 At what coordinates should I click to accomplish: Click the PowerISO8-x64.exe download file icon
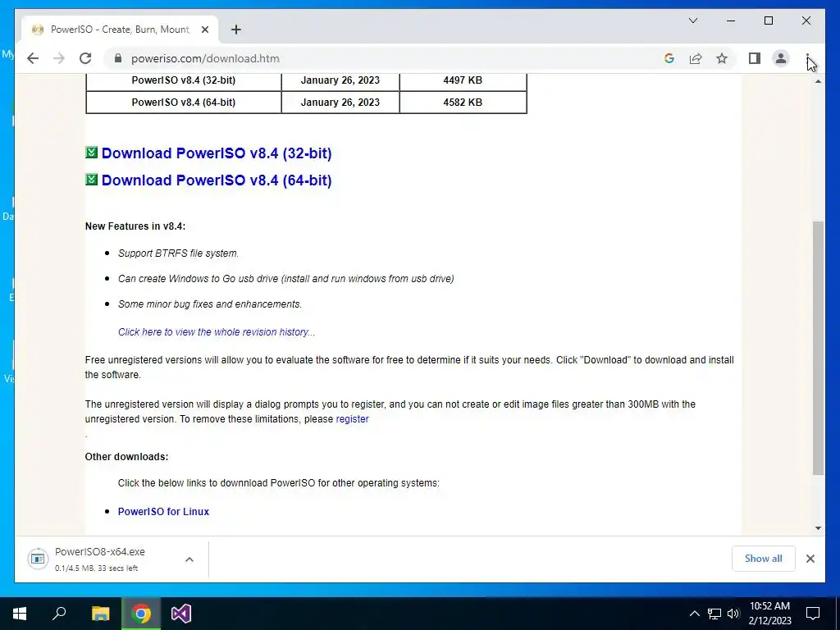click(x=38, y=559)
